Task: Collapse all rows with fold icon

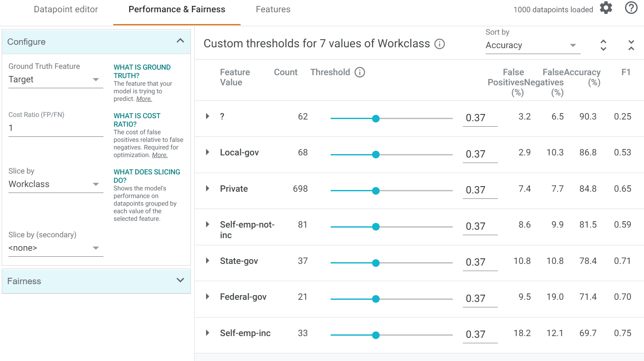Action: pyautogui.click(x=631, y=45)
